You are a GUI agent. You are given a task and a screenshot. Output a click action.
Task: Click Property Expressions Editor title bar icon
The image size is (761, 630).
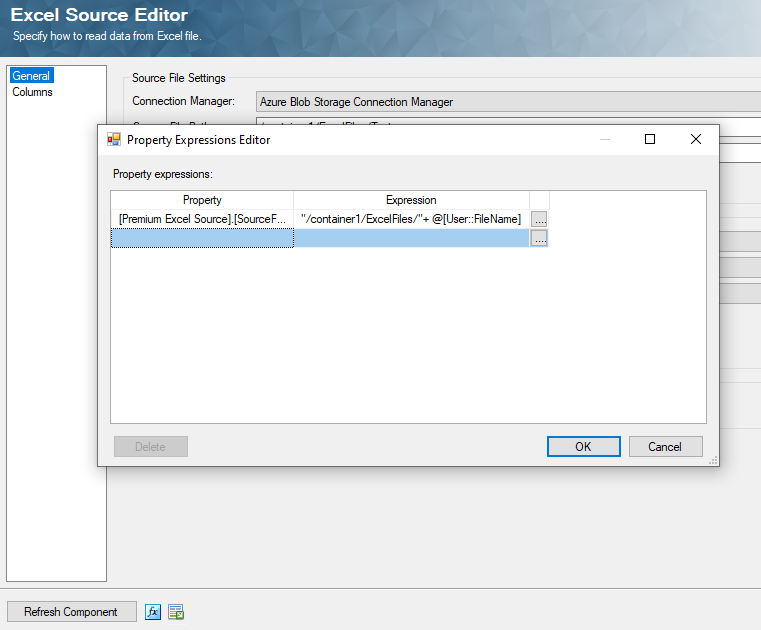click(114, 140)
